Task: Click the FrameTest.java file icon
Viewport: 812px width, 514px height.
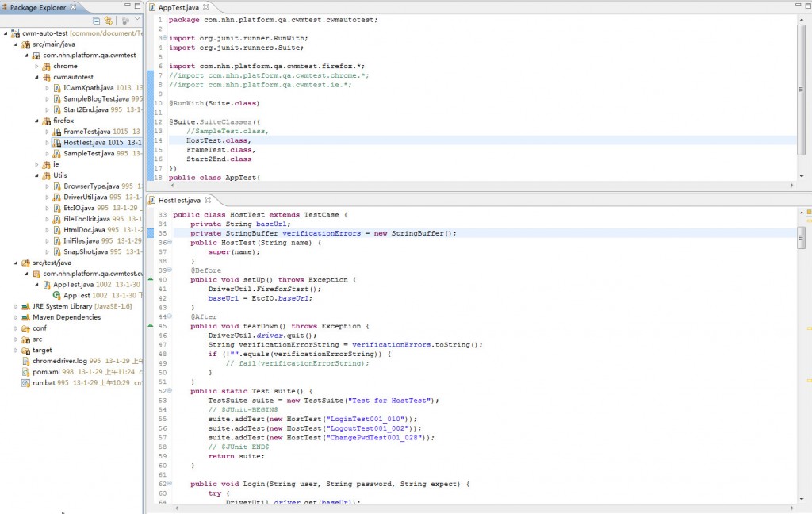Action: point(57,132)
